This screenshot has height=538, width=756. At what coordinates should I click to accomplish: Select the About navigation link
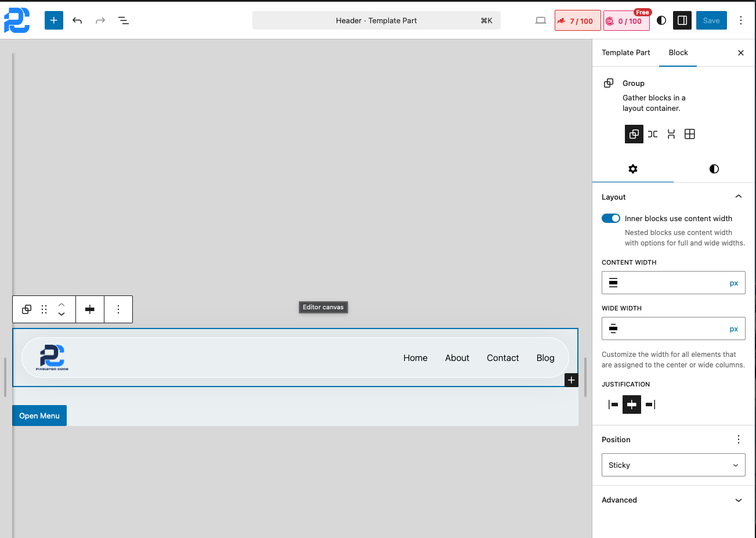tap(457, 358)
